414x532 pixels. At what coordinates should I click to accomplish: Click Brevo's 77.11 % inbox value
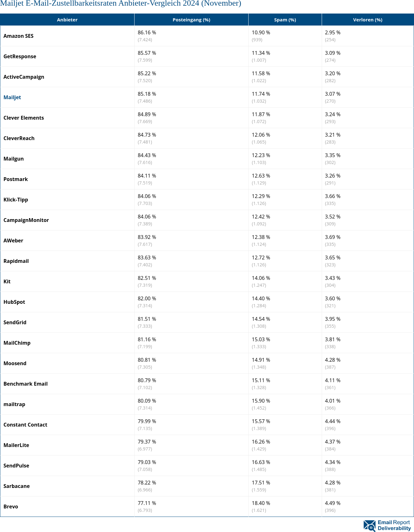(x=147, y=503)
